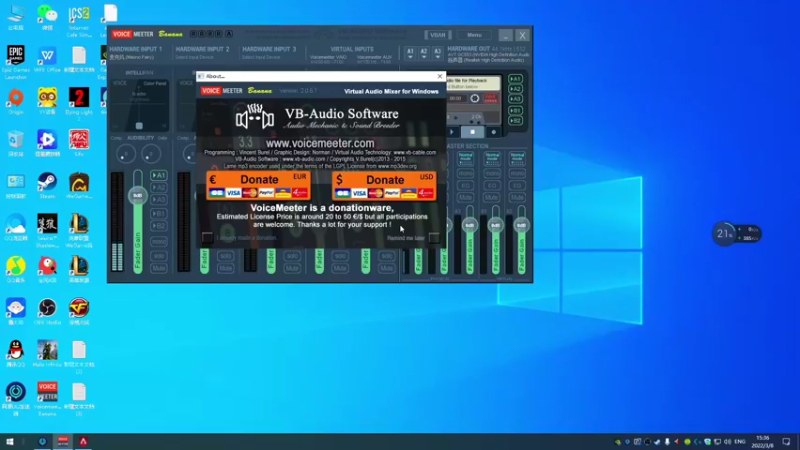Viewport: 800px width, 450px height.
Task: Open the Voicemeeter Menu
Action: point(474,35)
